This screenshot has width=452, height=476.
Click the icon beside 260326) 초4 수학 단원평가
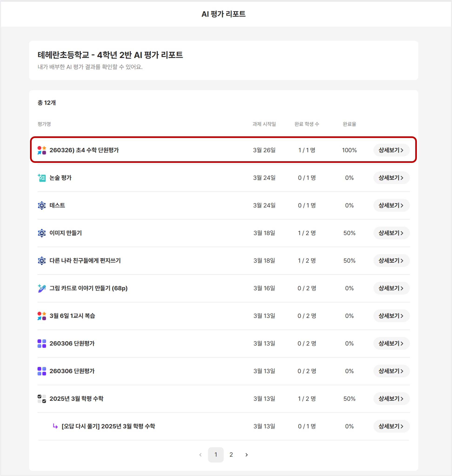(42, 150)
